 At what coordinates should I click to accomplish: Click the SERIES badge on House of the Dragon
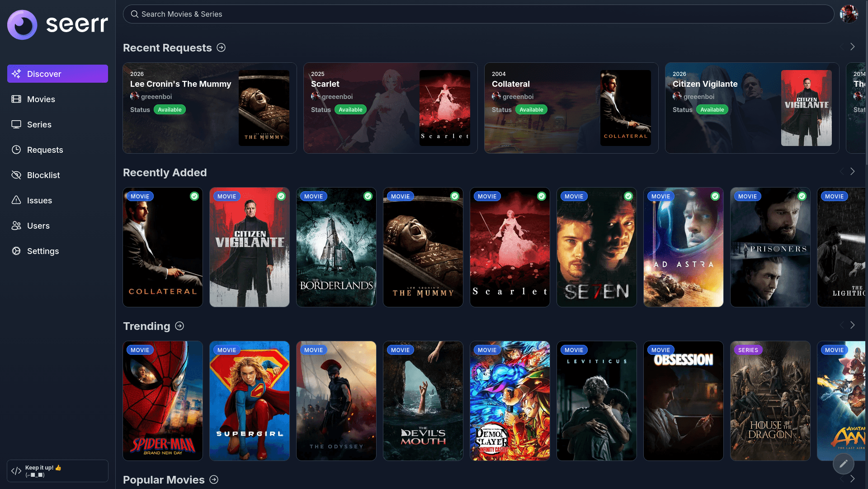pyautogui.click(x=748, y=350)
